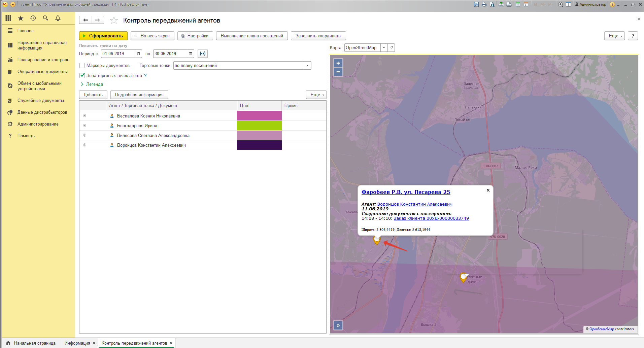Open the search magnifier in top panel

(x=45, y=18)
